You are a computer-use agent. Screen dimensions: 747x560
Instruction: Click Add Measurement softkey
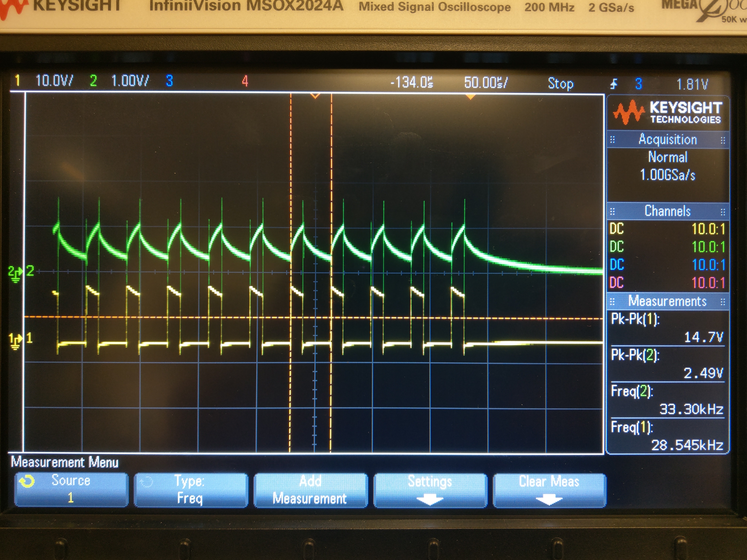[310, 490]
